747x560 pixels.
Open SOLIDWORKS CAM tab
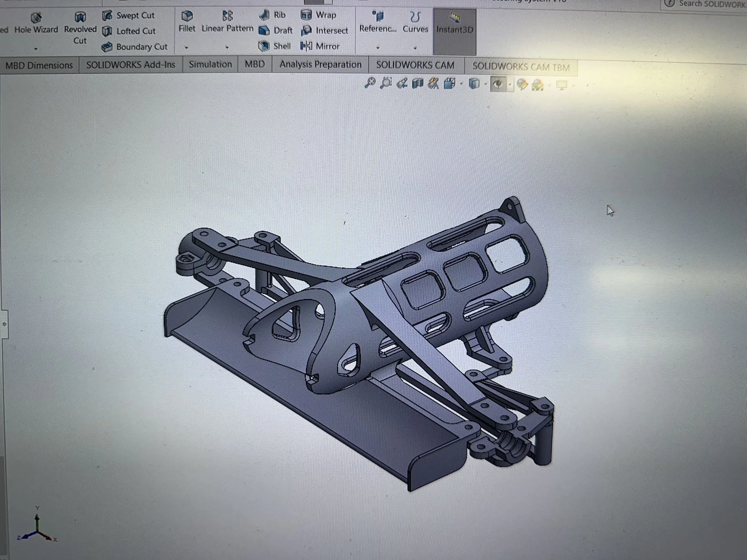(x=415, y=65)
